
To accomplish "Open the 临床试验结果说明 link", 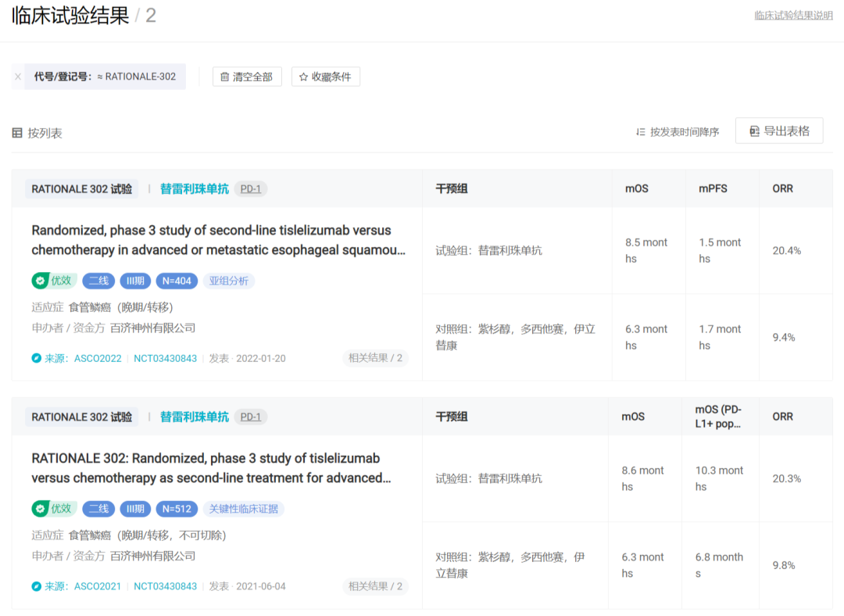I will click(793, 16).
